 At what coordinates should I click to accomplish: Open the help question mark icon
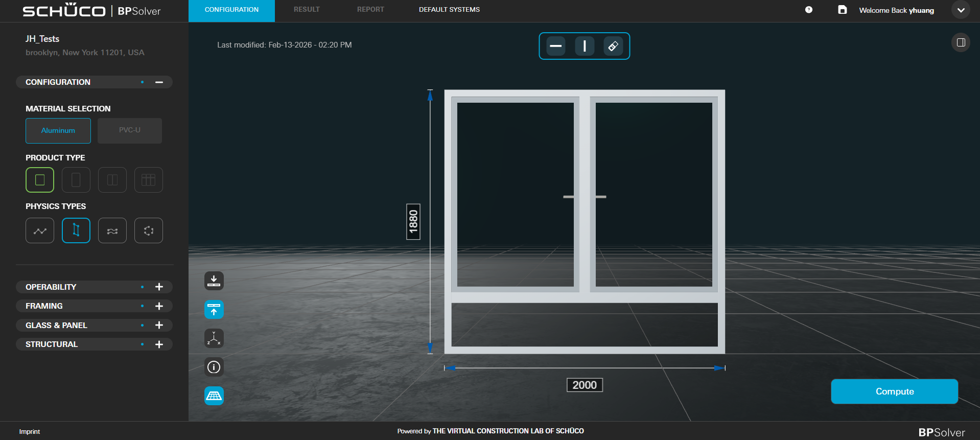click(x=809, y=10)
